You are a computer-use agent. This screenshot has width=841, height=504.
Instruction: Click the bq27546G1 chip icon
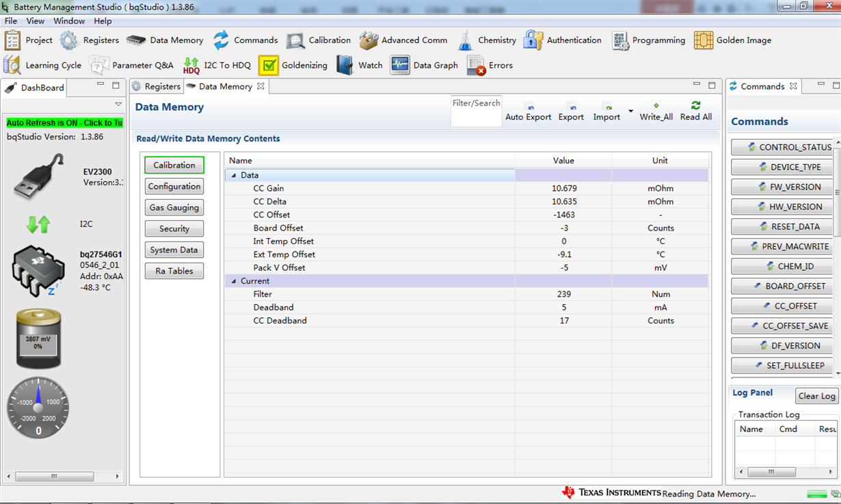(38, 271)
